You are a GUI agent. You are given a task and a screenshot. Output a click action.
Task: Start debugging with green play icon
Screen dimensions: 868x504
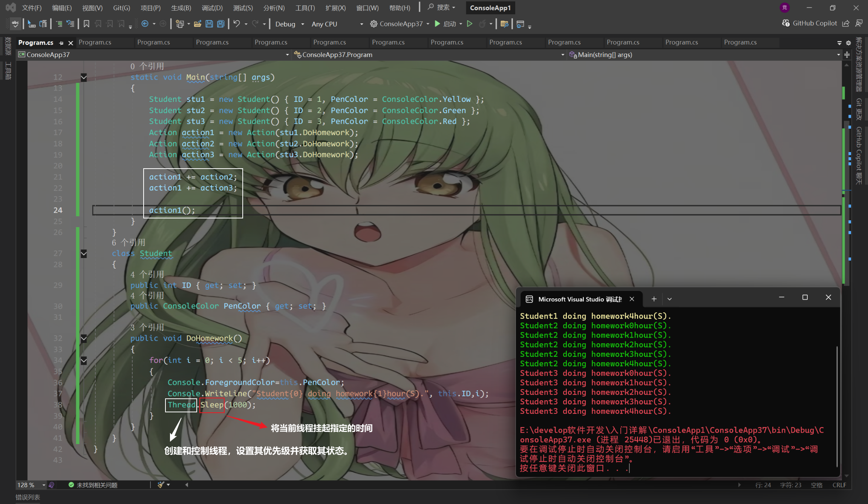point(437,24)
